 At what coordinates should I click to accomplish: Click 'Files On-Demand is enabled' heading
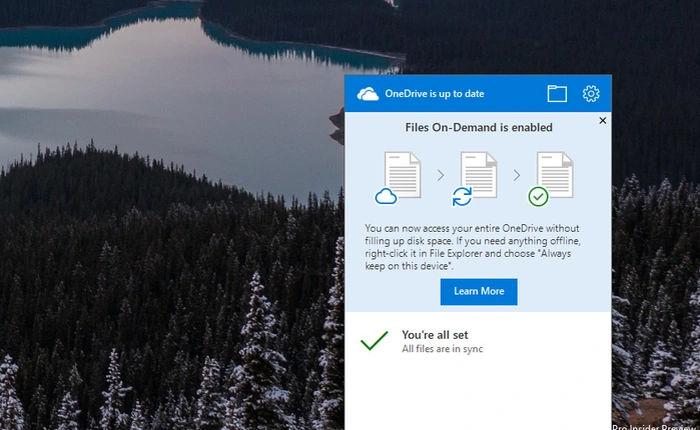click(479, 128)
